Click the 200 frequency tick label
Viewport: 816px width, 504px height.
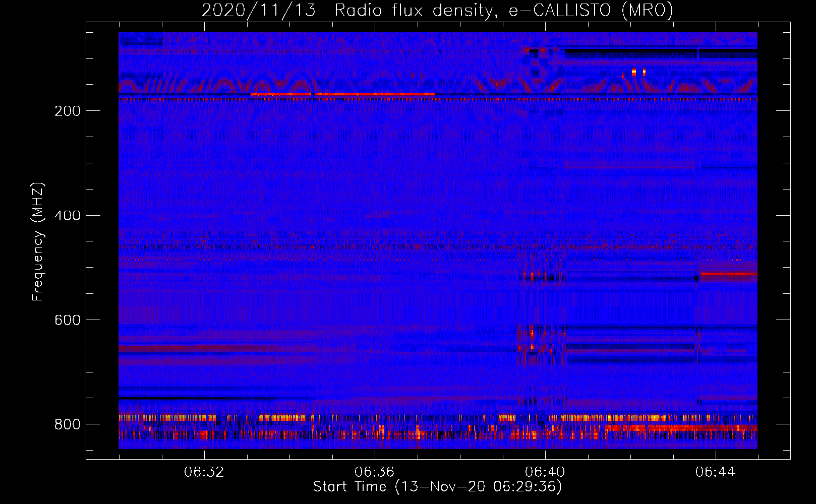point(68,111)
